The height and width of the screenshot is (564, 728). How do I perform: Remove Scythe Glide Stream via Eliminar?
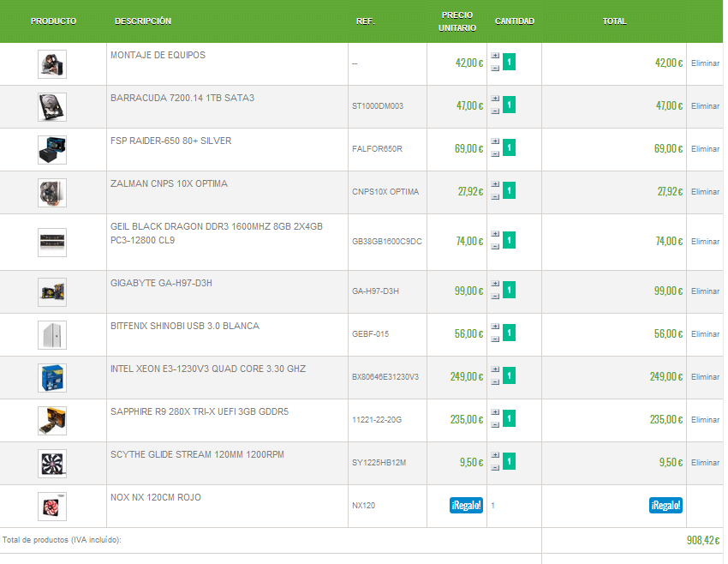point(705,462)
